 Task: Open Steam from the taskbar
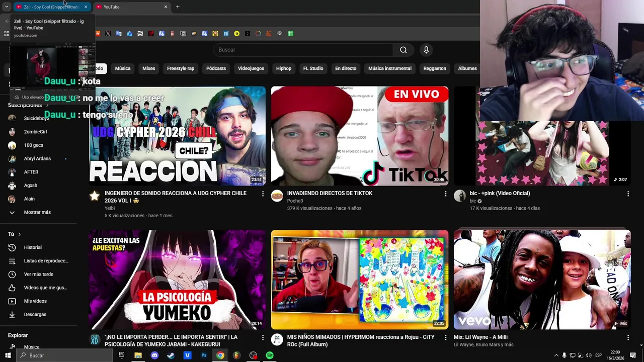[171, 355]
